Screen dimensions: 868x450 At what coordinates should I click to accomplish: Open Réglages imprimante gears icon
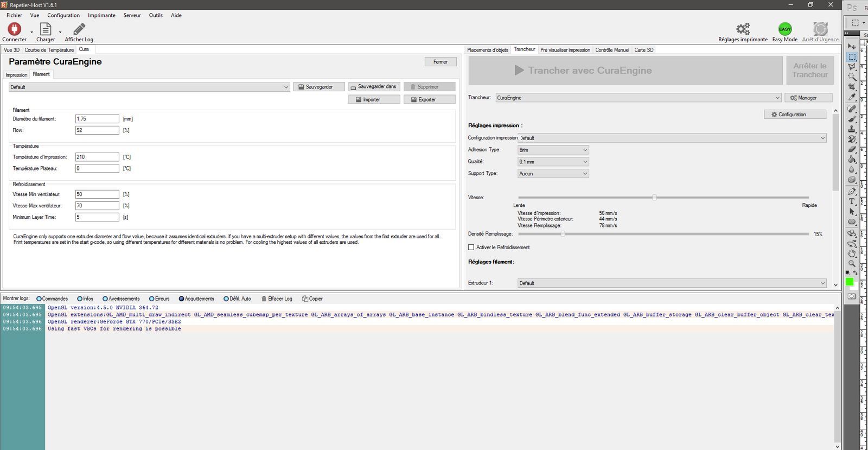pyautogui.click(x=743, y=29)
